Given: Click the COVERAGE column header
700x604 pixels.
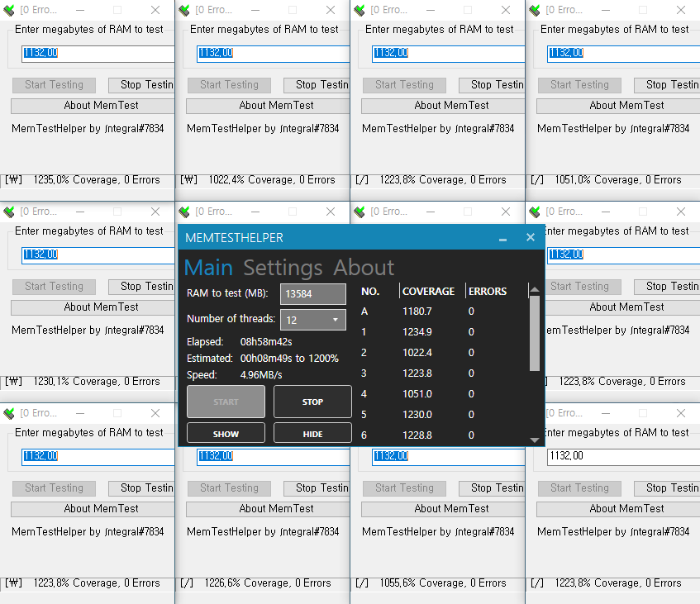Looking at the screenshot, I should pos(429,292).
